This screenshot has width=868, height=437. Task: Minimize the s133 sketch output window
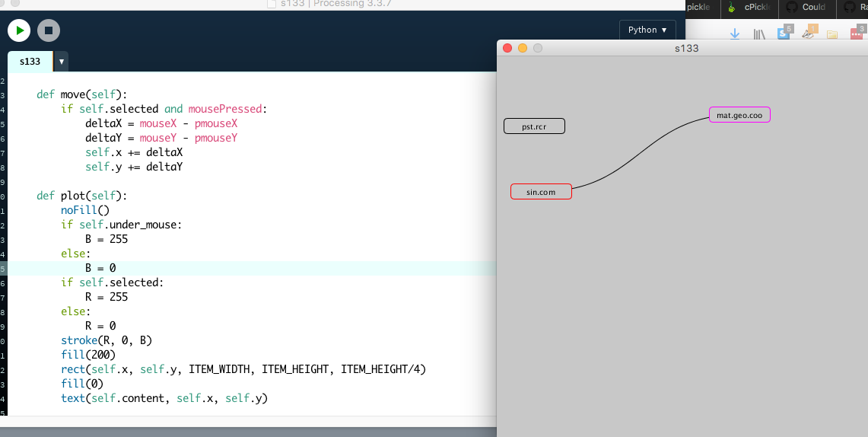click(x=523, y=48)
